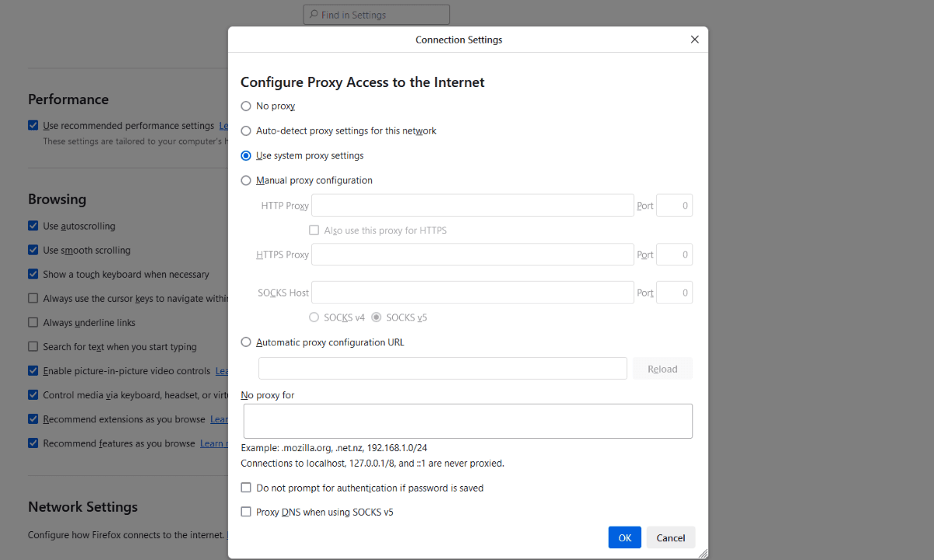Click the Cancel button
Viewport: 934px width, 560px height.
[671, 537]
